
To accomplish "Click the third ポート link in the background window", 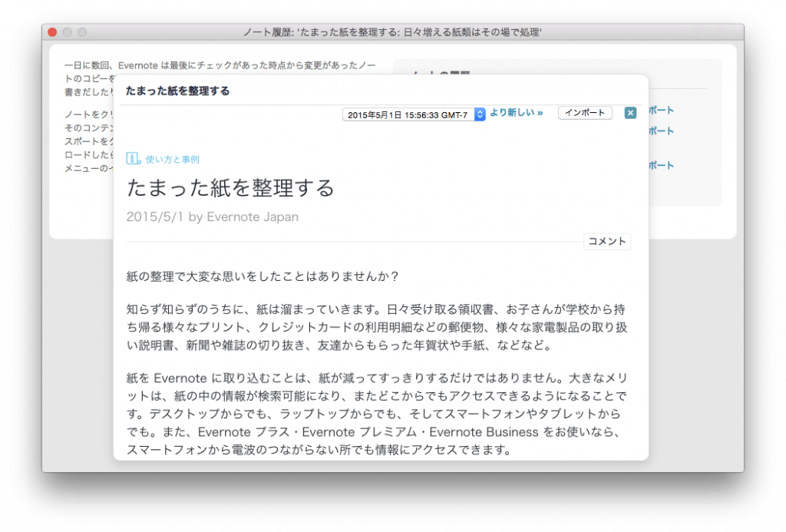I will [x=661, y=166].
